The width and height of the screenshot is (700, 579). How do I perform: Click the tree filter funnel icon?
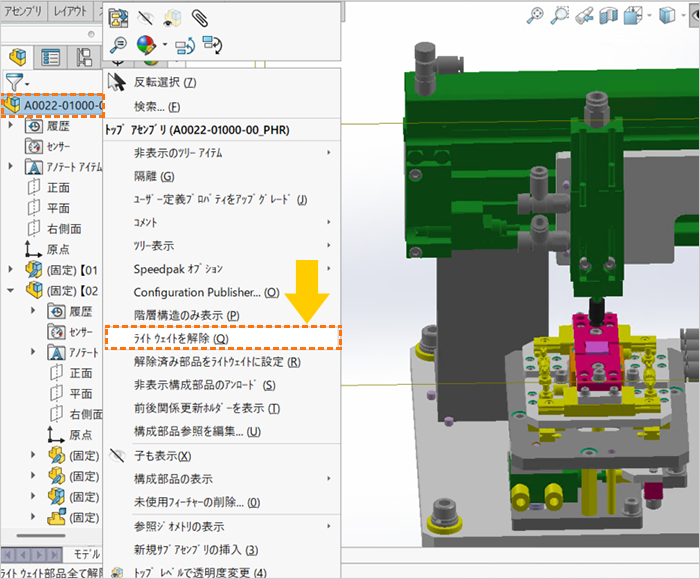coord(14,83)
